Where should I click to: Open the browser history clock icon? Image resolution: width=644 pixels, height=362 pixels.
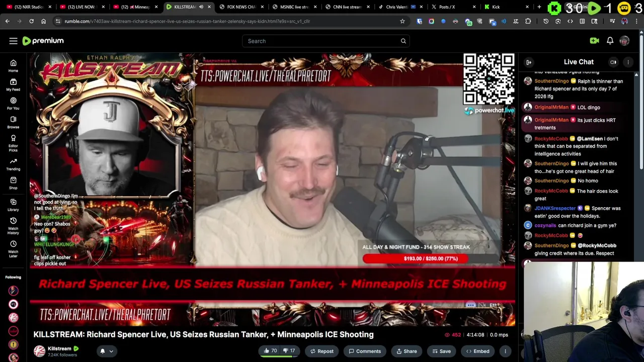[x=546, y=21]
